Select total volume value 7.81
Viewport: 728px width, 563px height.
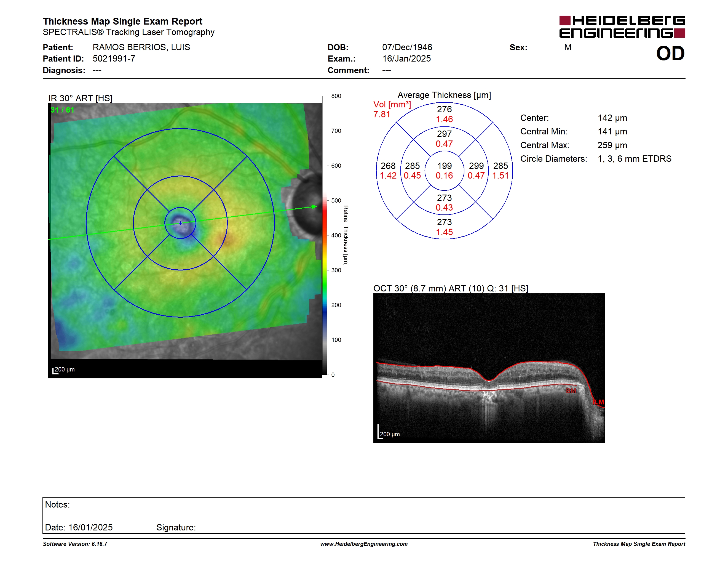tap(382, 115)
